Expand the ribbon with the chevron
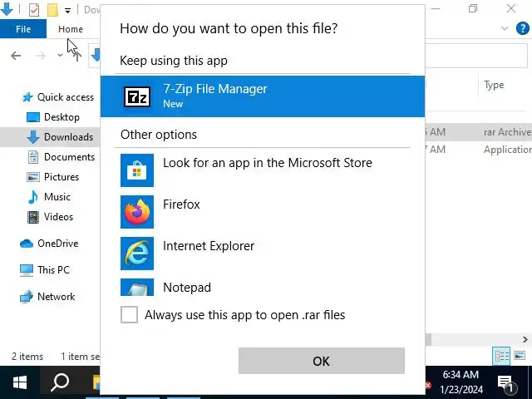 (x=505, y=28)
